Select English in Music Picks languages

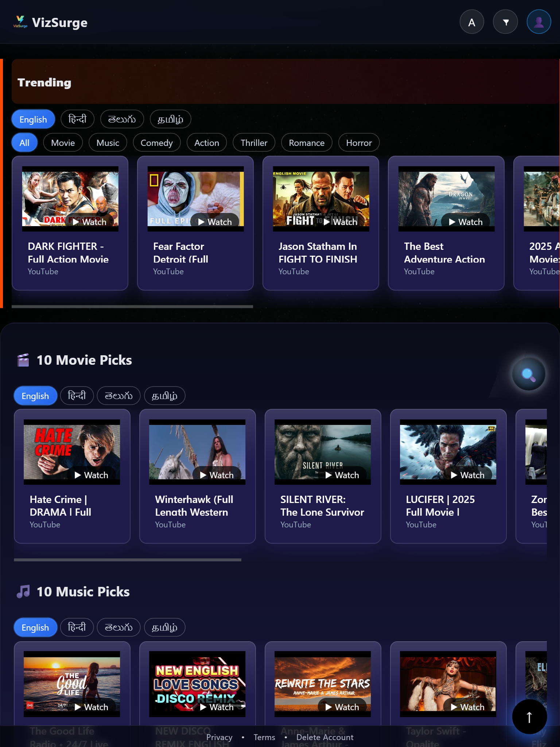tap(35, 627)
